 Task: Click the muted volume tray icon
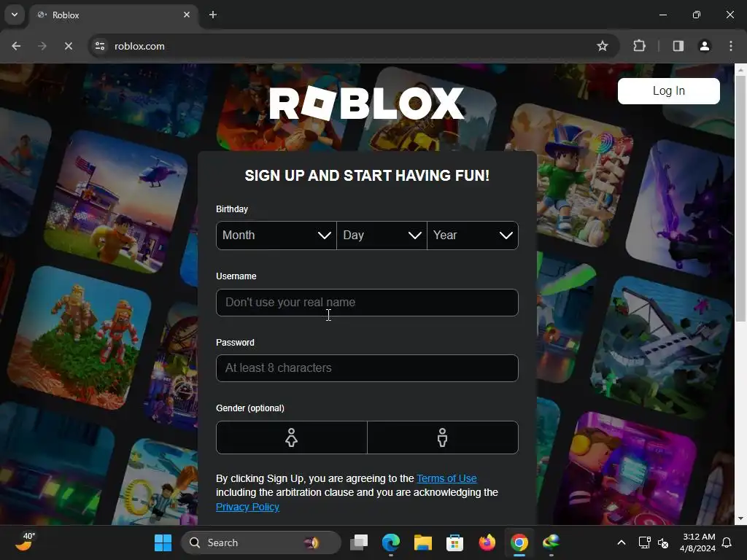click(662, 542)
